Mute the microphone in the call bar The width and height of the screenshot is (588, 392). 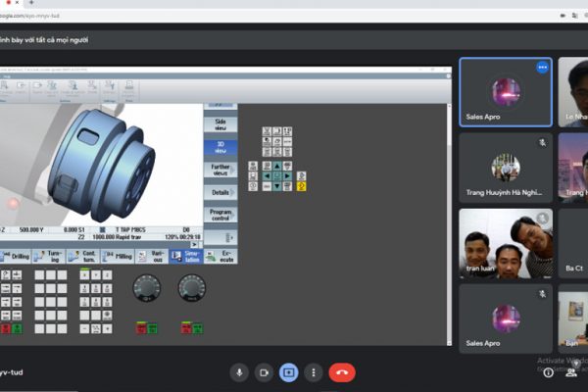[x=239, y=372]
